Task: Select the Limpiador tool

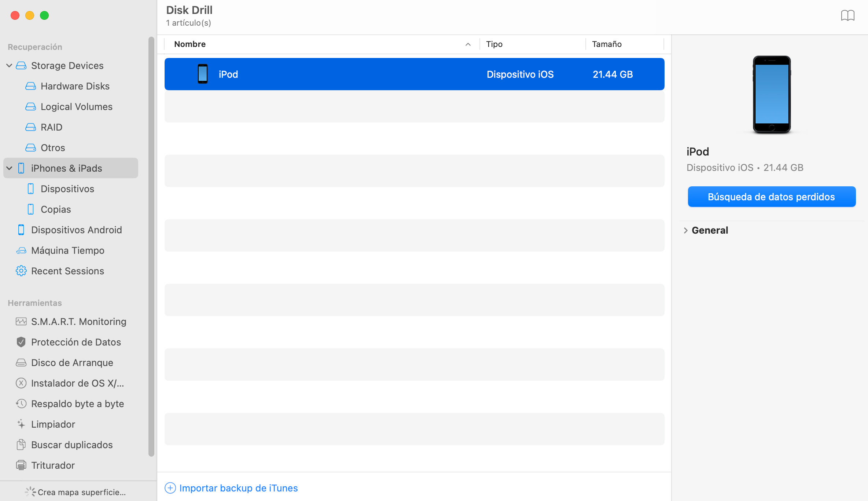Action: pos(53,424)
